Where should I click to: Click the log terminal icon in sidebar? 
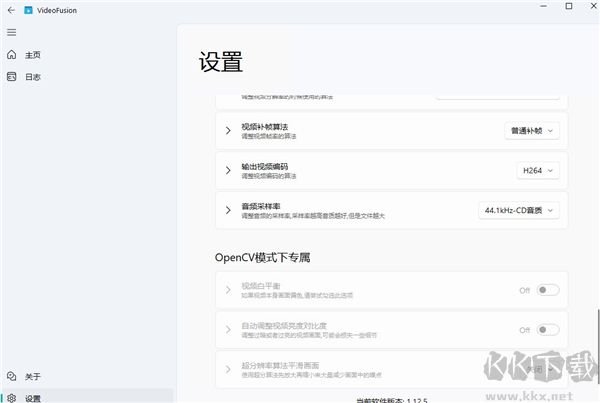[x=11, y=77]
